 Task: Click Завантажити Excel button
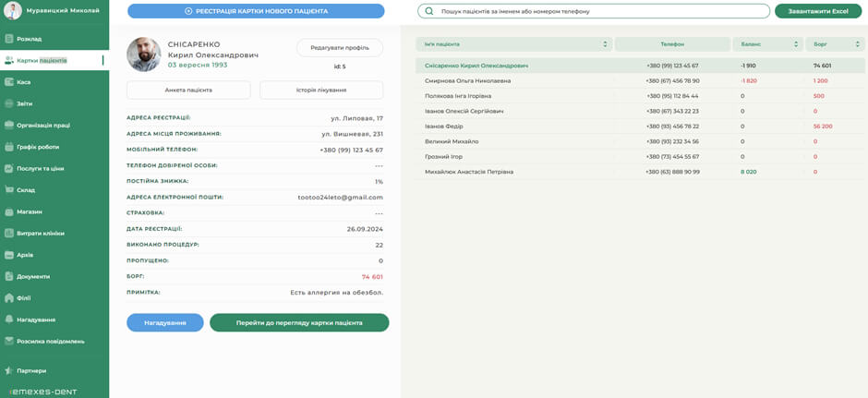coord(817,11)
